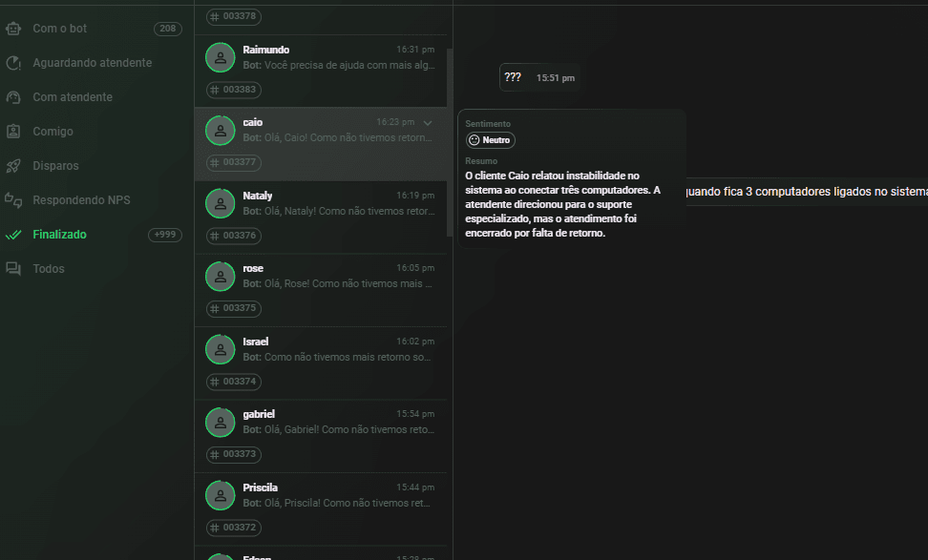Click the Finalizado double-check icon
Image resolution: width=928 pixels, height=560 pixels.
pos(13,235)
